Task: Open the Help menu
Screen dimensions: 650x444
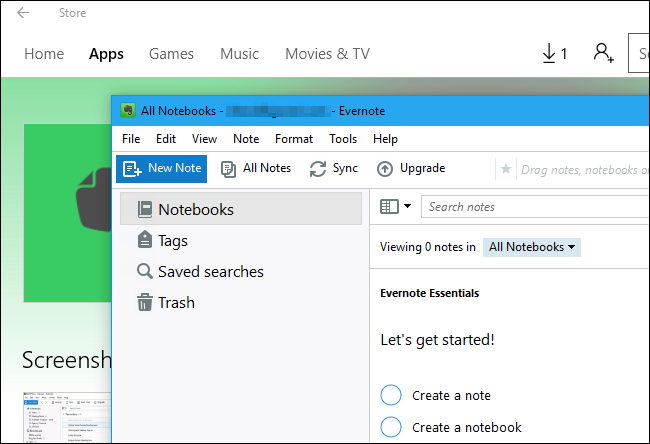Action: pyautogui.click(x=385, y=139)
